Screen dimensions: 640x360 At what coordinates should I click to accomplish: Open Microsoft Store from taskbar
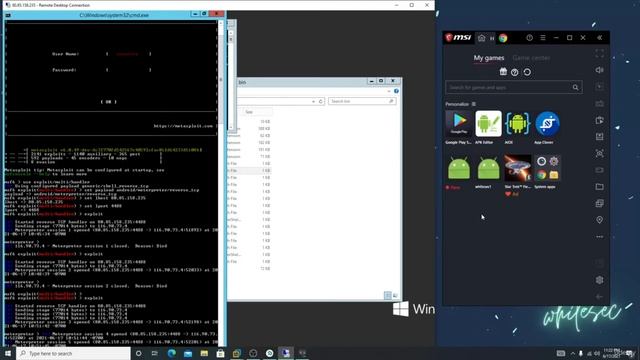[x=220, y=353]
